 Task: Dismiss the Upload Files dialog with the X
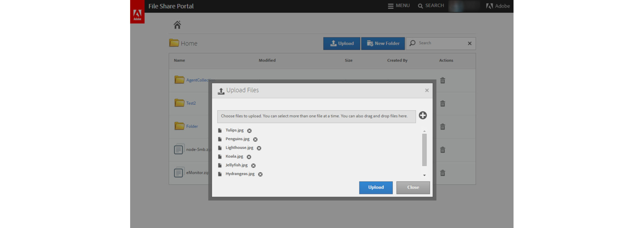point(427,91)
